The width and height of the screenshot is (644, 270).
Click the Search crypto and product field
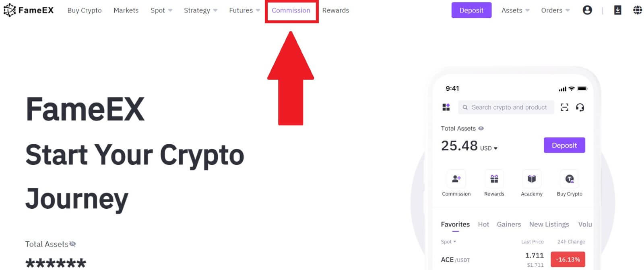[507, 107]
